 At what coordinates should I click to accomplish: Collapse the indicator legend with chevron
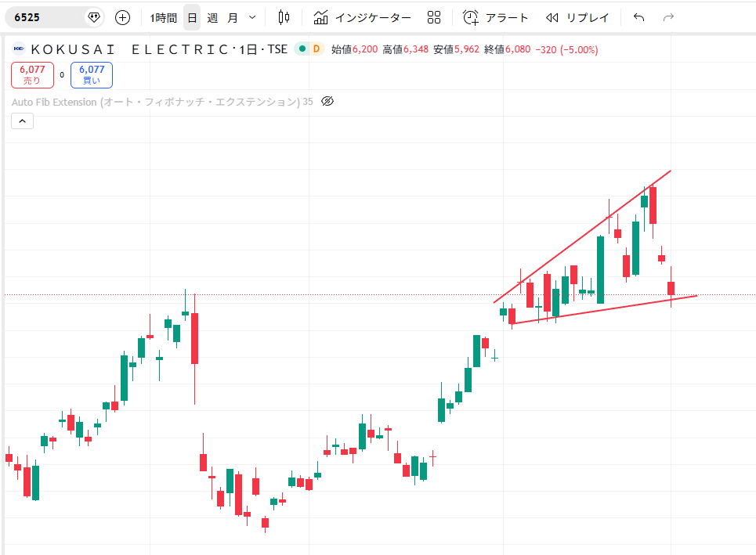click(x=21, y=121)
